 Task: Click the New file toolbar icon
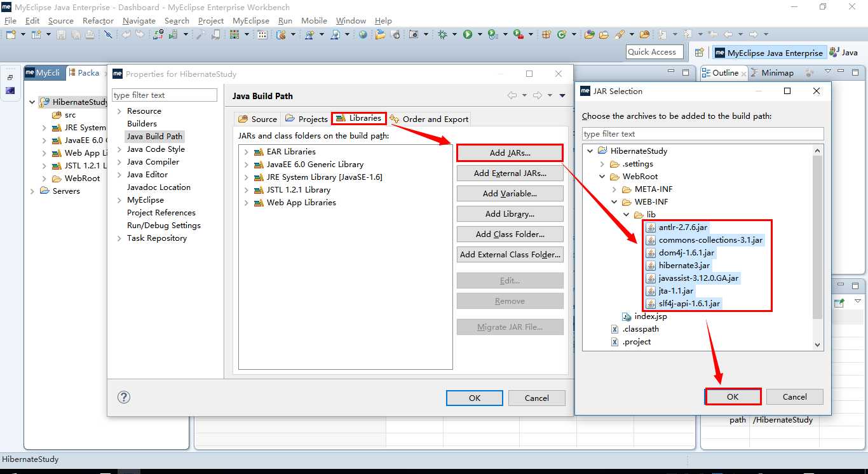coord(11,34)
